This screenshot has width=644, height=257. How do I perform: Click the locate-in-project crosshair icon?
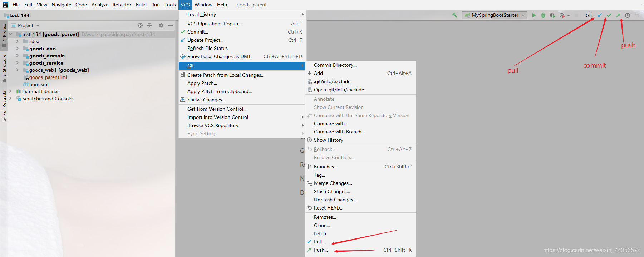[x=140, y=25]
